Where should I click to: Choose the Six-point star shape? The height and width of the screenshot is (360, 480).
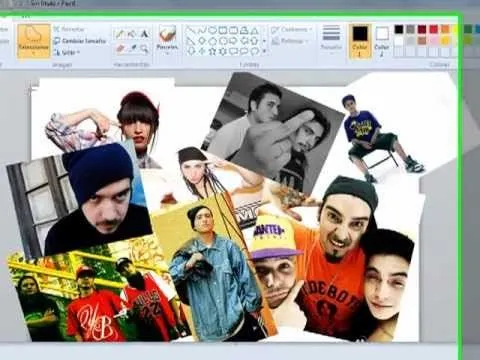(223, 52)
